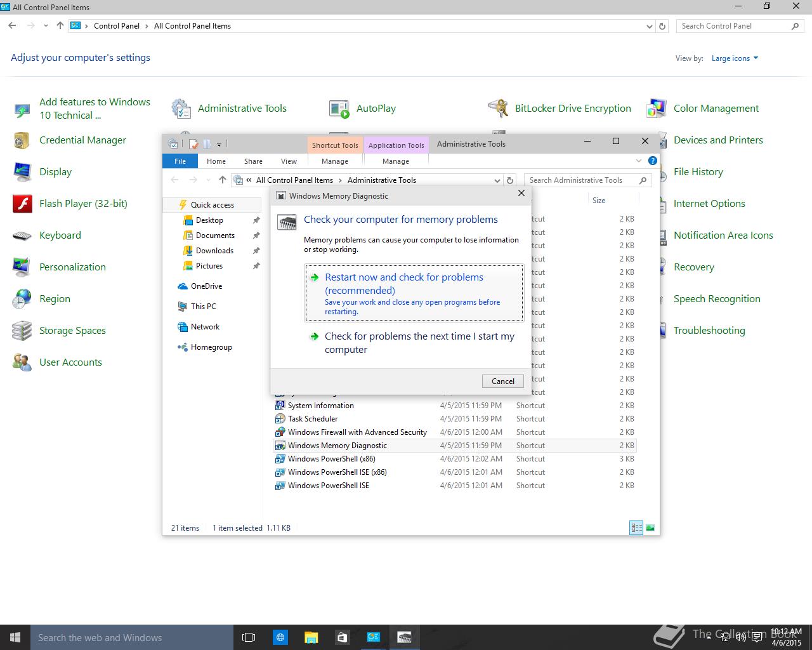Expand the Explorer ribbon chevron
The width and height of the screenshot is (812, 650).
click(x=639, y=161)
